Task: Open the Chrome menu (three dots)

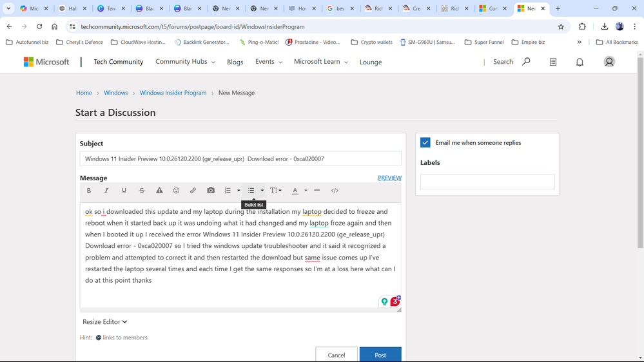Action: (634, 26)
